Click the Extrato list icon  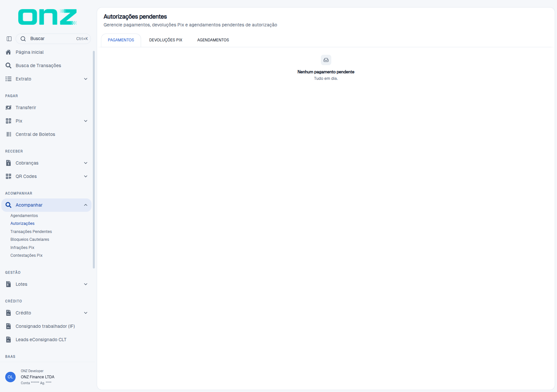(x=8, y=79)
